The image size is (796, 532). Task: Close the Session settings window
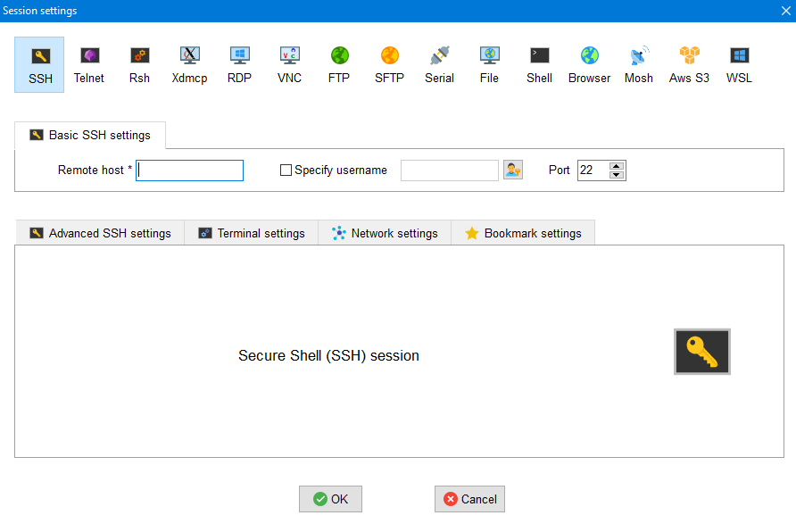click(786, 11)
